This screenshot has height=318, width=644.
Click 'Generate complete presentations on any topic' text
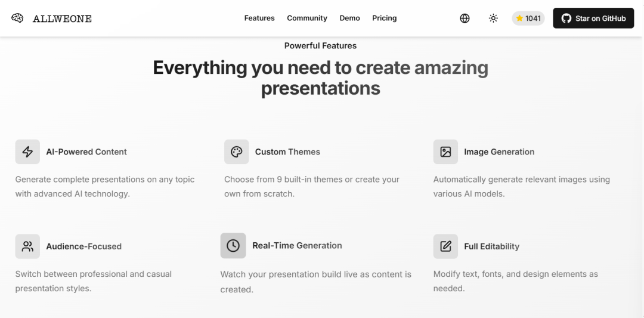pyautogui.click(x=105, y=179)
